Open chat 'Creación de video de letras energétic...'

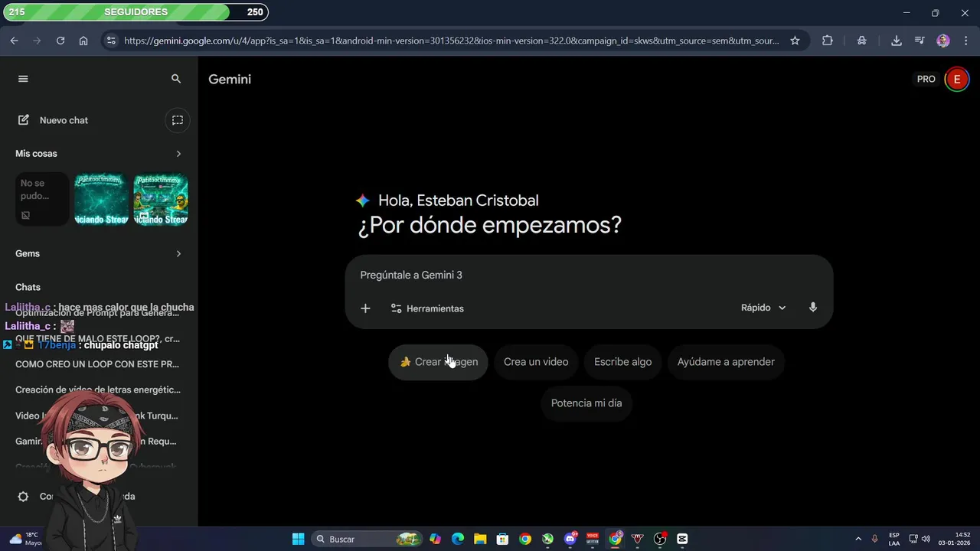point(98,390)
